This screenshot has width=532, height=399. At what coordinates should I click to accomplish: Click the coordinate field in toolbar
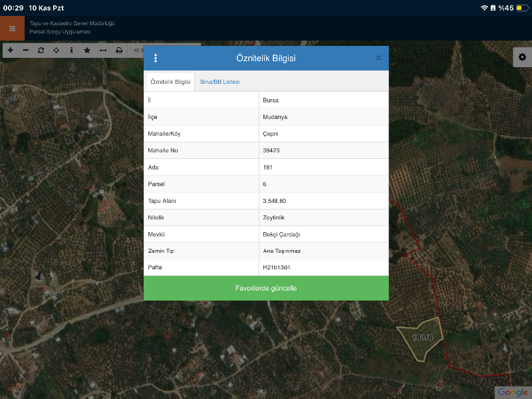click(x=136, y=51)
